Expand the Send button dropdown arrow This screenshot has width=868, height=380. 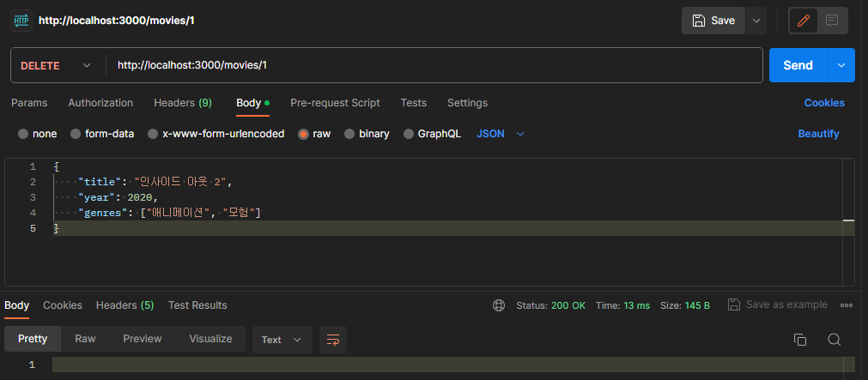[841, 65]
